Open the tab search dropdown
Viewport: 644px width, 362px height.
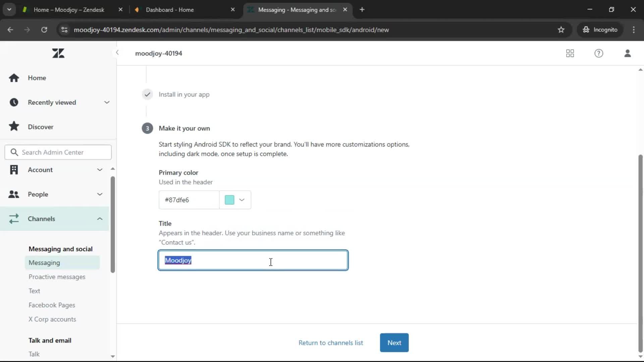tap(9, 10)
